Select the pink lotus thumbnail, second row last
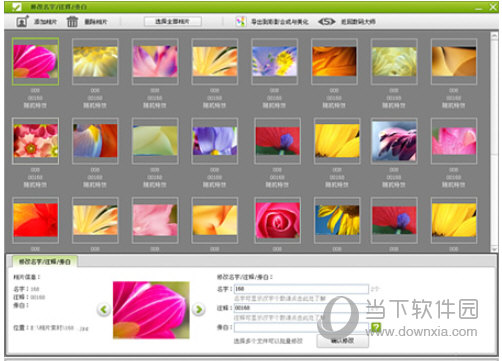 click(x=454, y=141)
